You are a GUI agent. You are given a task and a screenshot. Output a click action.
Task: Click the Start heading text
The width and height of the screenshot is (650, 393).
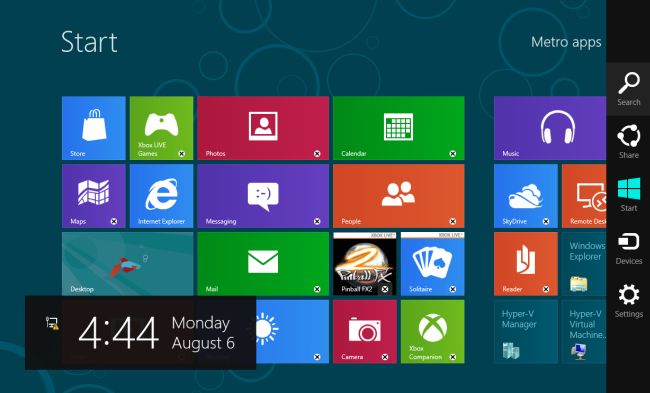pos(89,42)
